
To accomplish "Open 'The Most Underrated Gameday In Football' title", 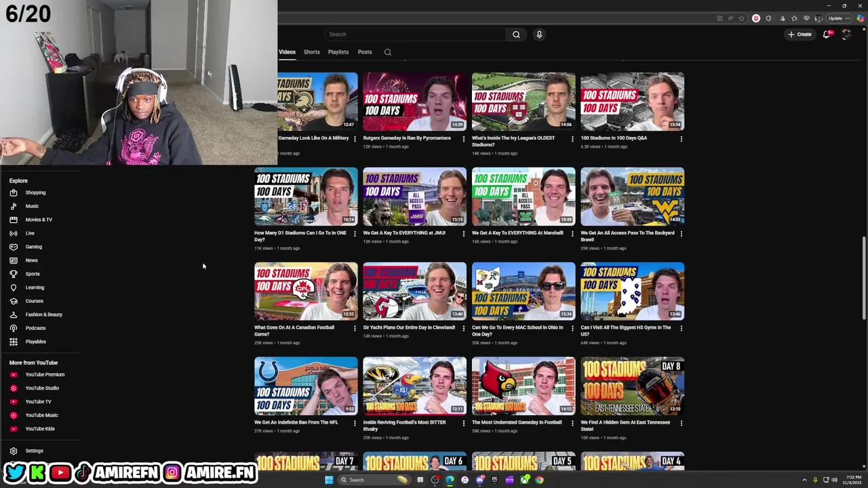I will [x=517, y=422].
